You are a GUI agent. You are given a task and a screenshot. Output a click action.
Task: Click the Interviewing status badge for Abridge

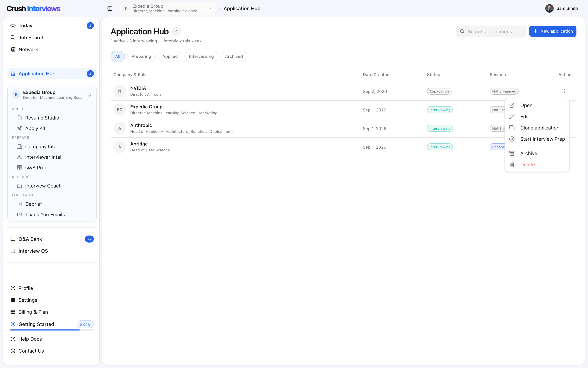(x=440, y=147)
